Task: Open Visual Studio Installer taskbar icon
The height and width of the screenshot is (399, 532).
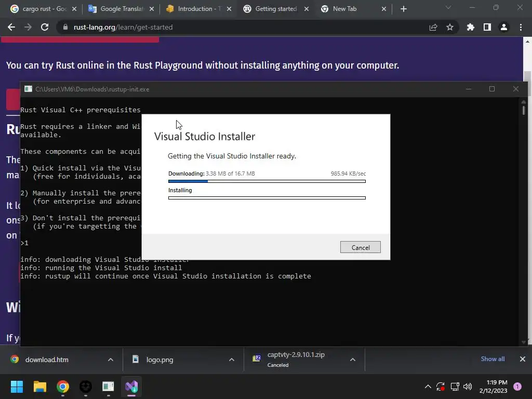Action: (131, 387)
